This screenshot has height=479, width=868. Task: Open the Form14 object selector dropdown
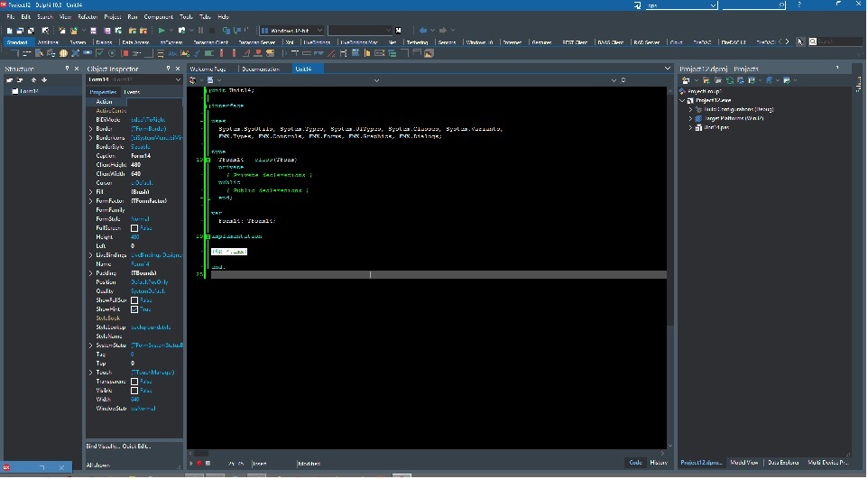click(x=178, y=79)
